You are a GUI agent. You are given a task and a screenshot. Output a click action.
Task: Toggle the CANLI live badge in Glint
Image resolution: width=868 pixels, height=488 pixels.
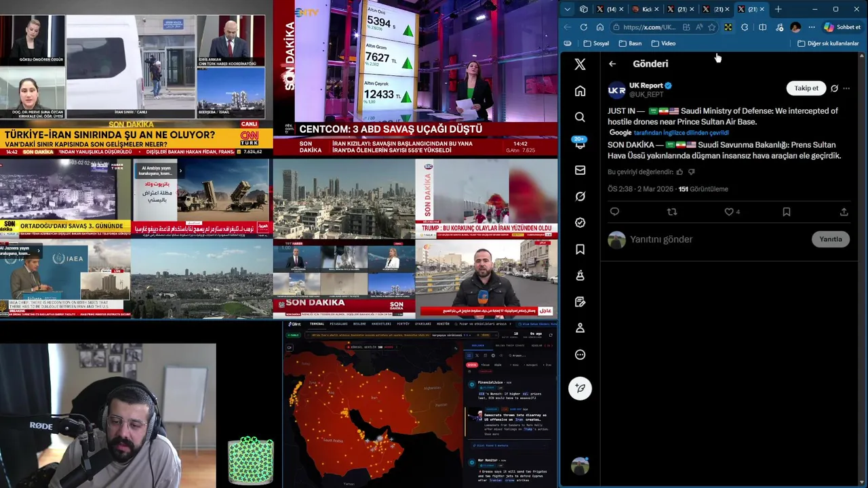tap(293, 335)
